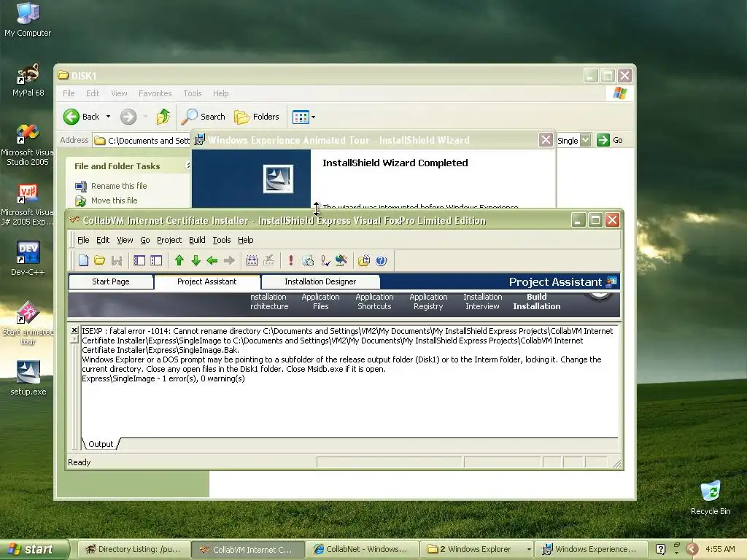Click the Stop Build icon in InstallShield toolbar
Image resolution: width=747 pixels, height=560 pixels.
(x=268, y=260)
